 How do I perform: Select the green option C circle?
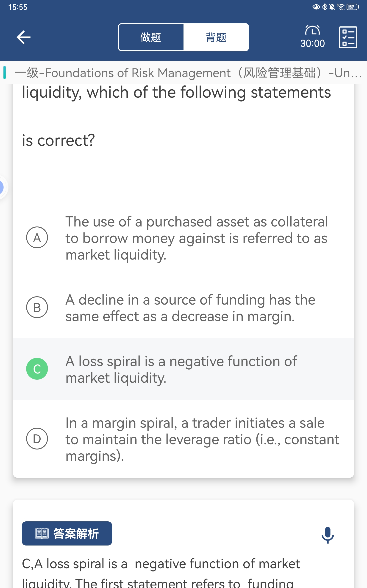[x=37, y=369]
